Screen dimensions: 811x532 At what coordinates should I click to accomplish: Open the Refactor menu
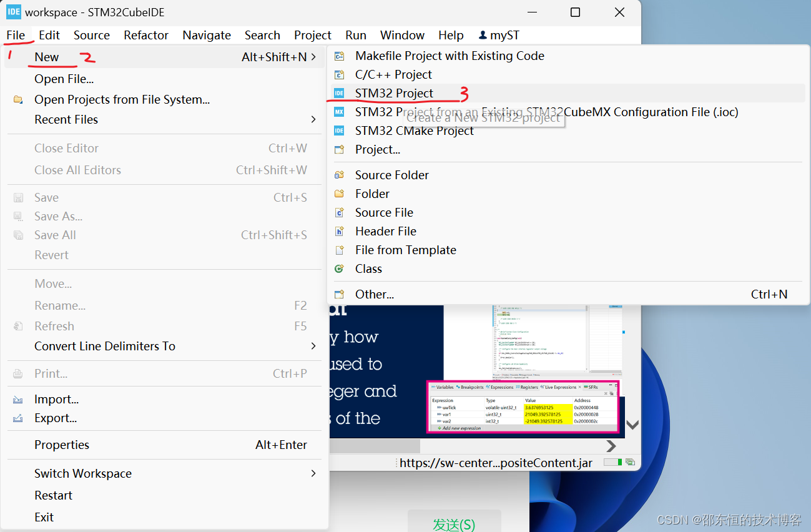point(146,35)
